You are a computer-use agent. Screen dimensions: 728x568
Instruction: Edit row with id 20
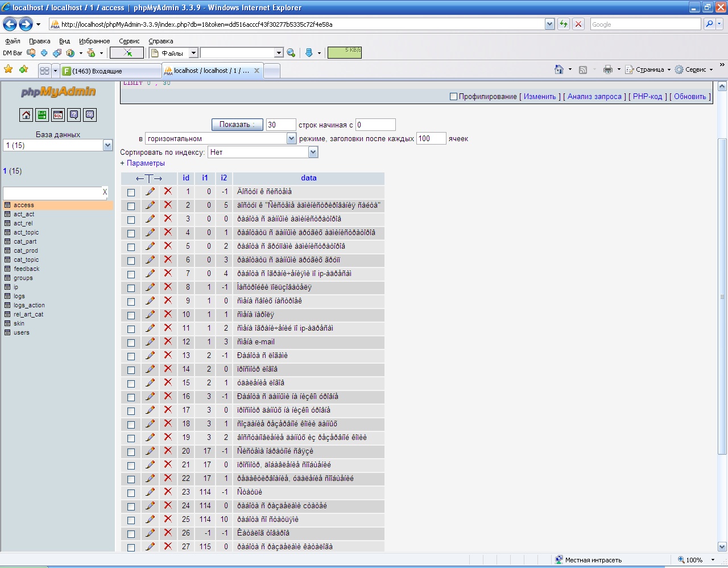150,451
